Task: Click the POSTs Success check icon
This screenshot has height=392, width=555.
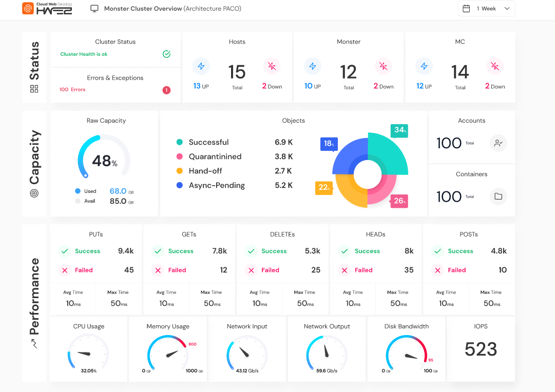Action: [x=438, y=251]
